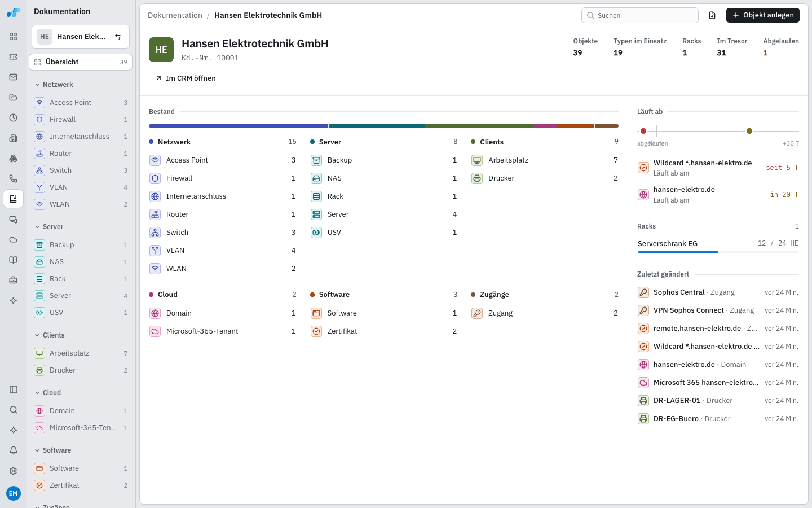Open the briefcase icon in left rail

pos(14,281)
